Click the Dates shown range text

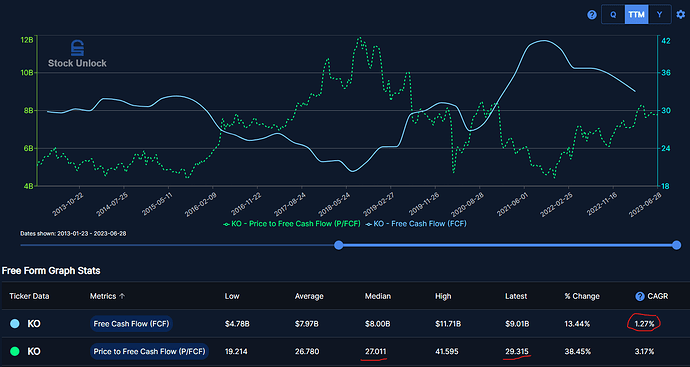pyautogui.click(x=73, y=233)
